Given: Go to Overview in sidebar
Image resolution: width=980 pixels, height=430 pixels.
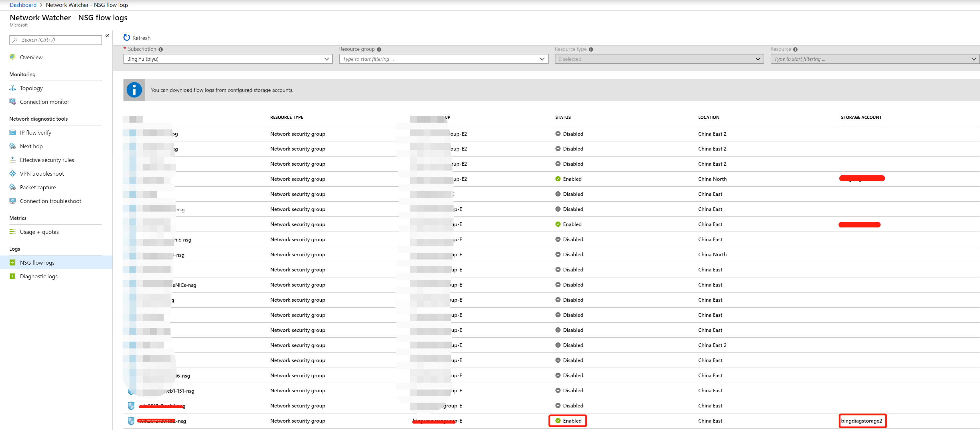Looking at the screenshot, I should [x=31, y=58].
